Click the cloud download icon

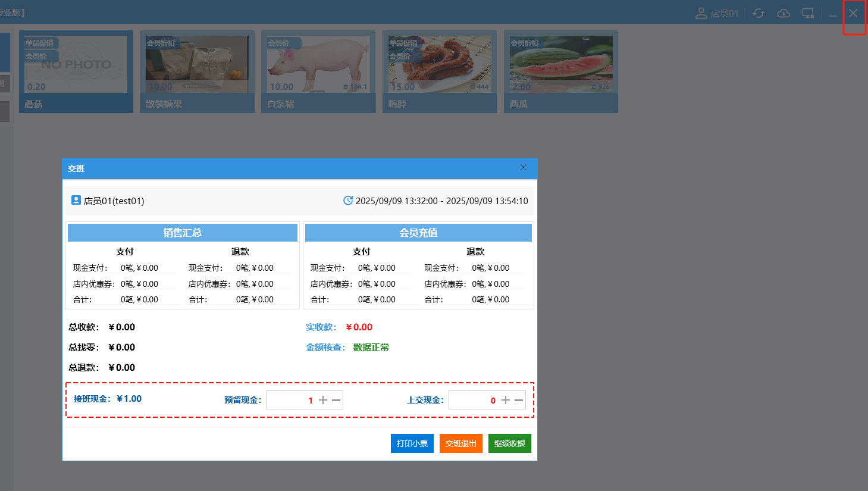pyautogui.click(x=784, y=13)
